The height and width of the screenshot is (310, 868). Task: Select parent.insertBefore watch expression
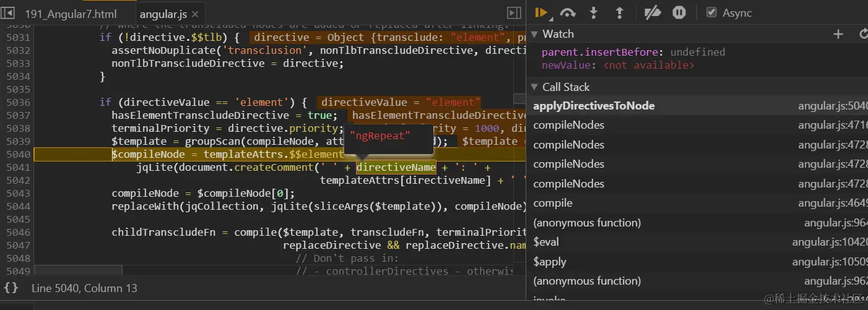pos(633,53)
